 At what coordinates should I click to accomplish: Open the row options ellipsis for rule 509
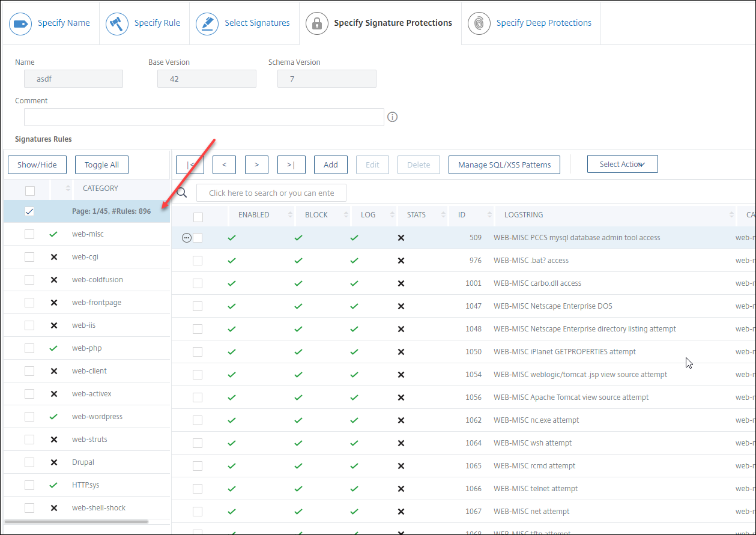click(187, 238)
